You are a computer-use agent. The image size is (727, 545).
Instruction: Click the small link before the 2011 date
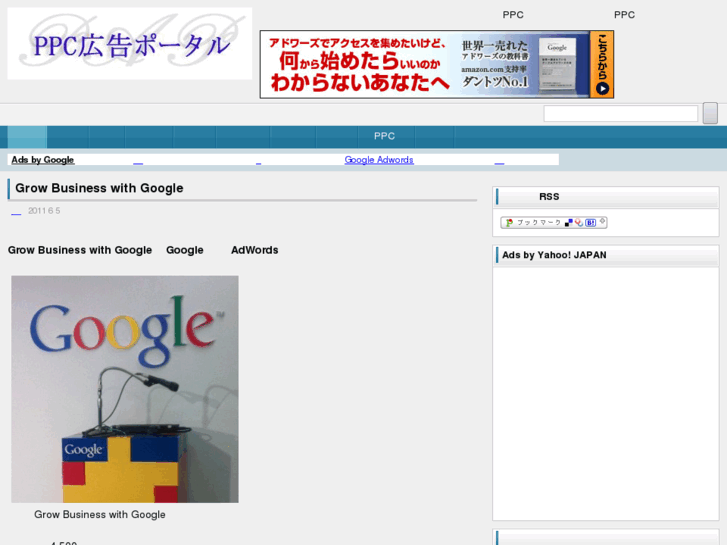16,212
